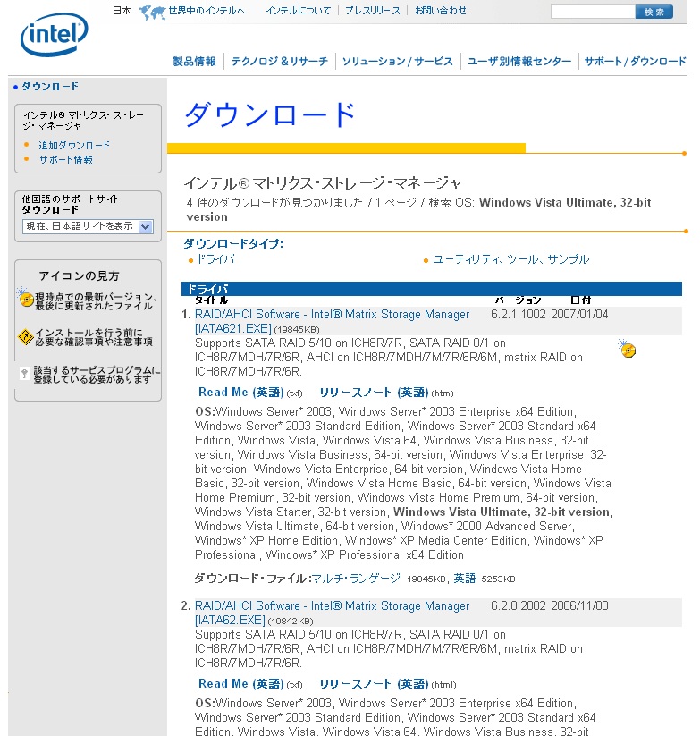
Task: Open Read Me (英語) for version 6.2.1.1002
Action: [241, 393]
